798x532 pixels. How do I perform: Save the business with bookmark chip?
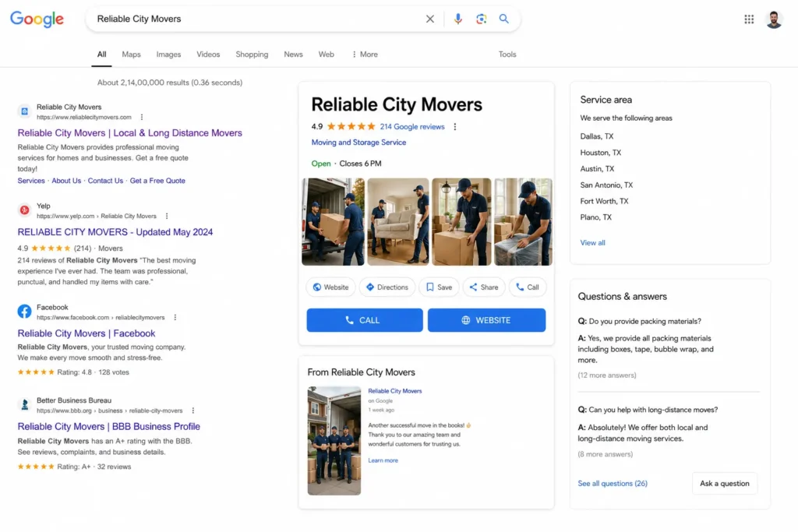(439, 287)
